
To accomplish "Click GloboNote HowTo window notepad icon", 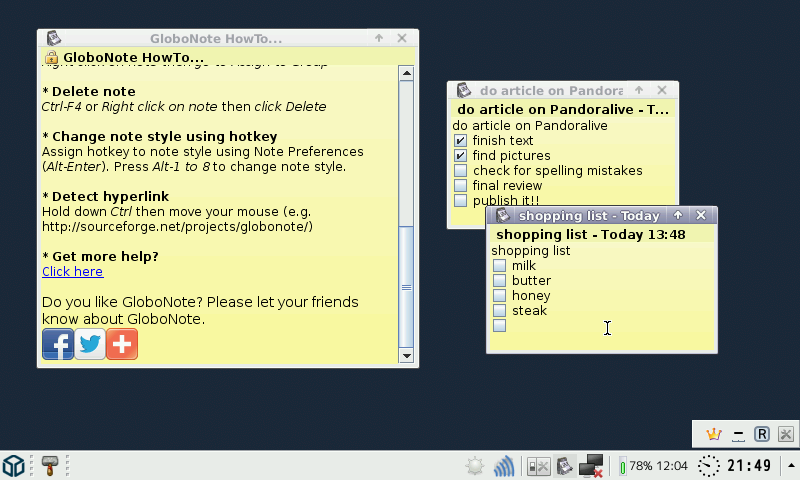I will (x=54, y=38).
